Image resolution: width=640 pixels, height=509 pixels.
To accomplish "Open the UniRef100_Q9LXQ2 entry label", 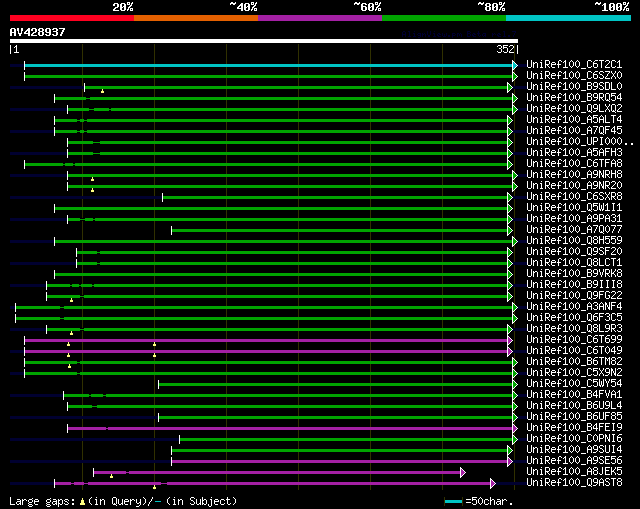I will (574, 109).
